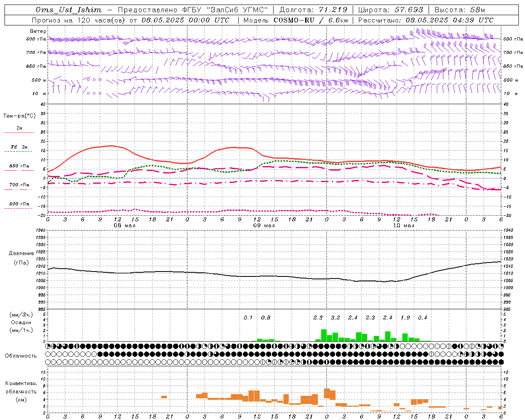Click the Td 2м dashed legend line
The image size is (525, 420).
(18, 152)
